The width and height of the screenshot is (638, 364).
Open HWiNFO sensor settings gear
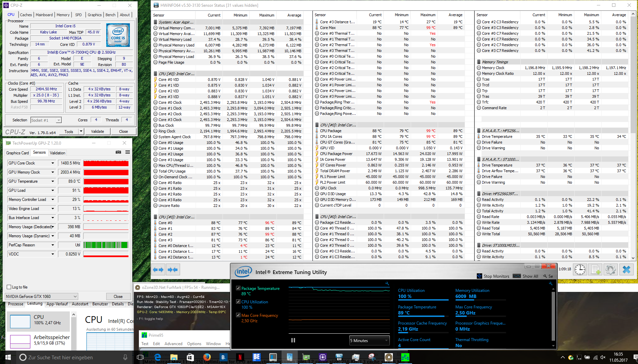[610, 270]
